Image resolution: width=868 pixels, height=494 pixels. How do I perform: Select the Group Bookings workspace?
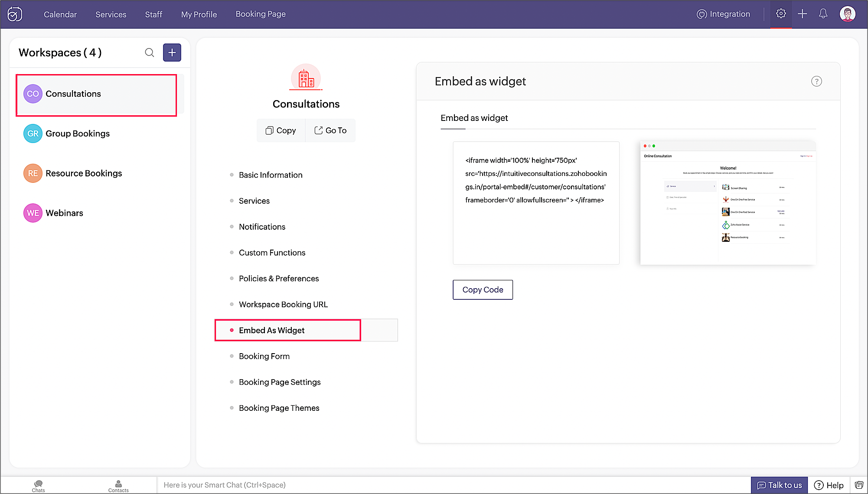click(78, 133)
